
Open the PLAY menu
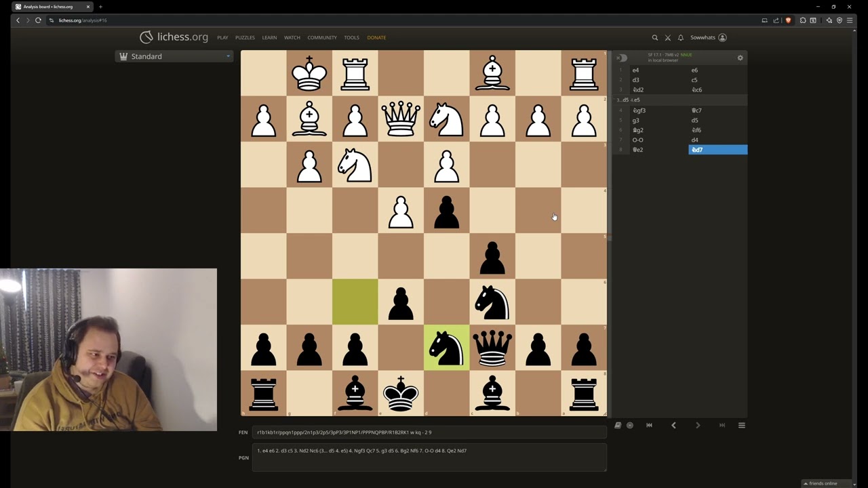tap(222, 38)
